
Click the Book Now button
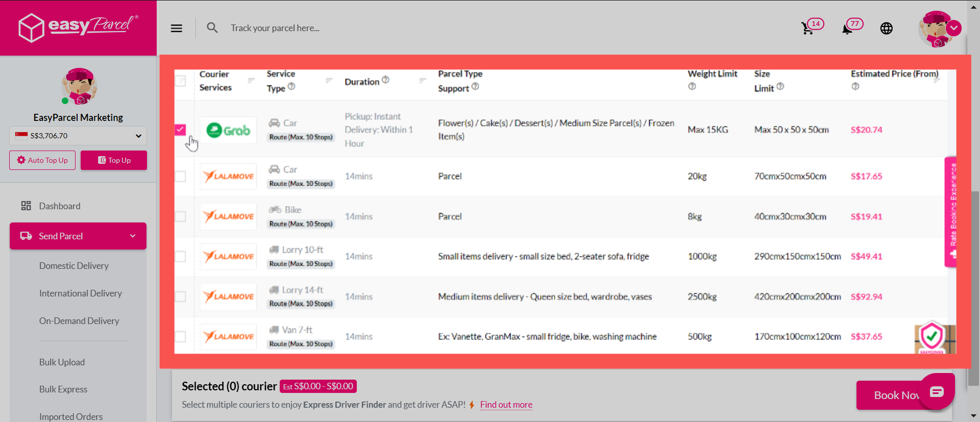tap(890, 395)
